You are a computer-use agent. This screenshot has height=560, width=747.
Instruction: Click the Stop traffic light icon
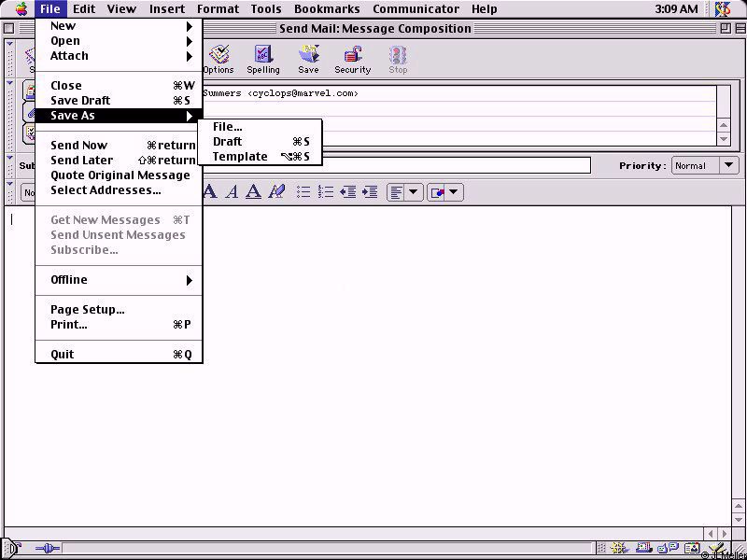click(x=398, y=60)
